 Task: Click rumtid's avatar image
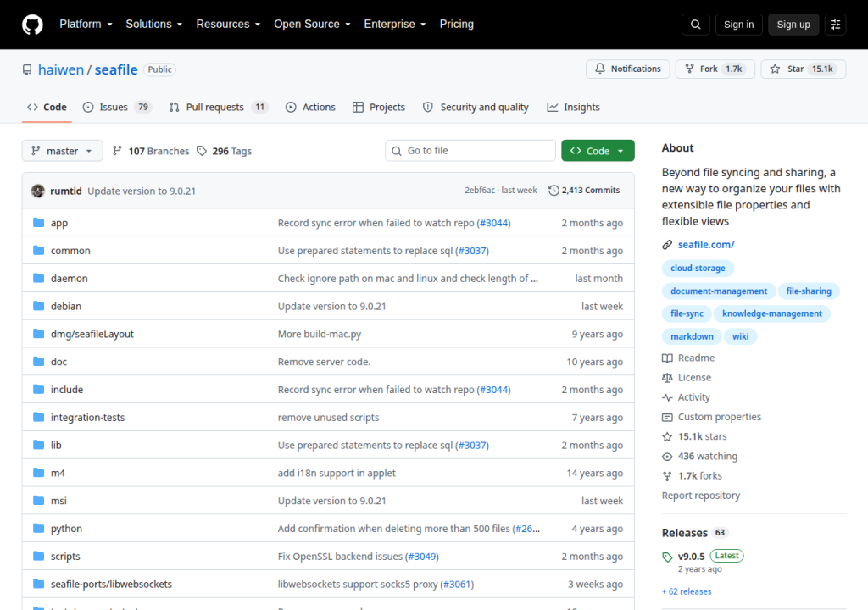click(x=38, y=191)
